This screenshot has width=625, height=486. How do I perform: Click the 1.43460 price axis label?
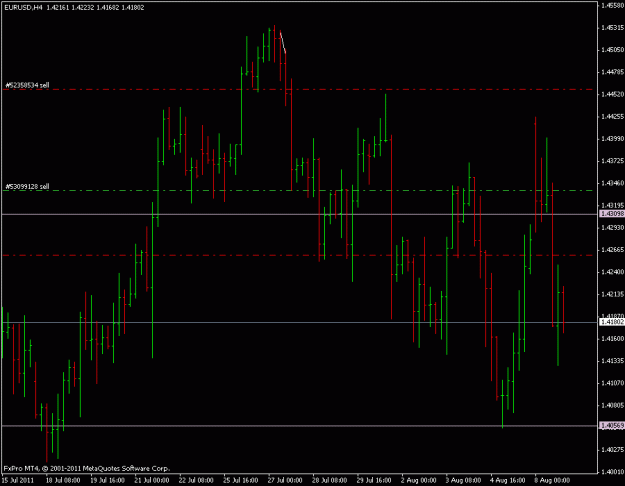612,183
